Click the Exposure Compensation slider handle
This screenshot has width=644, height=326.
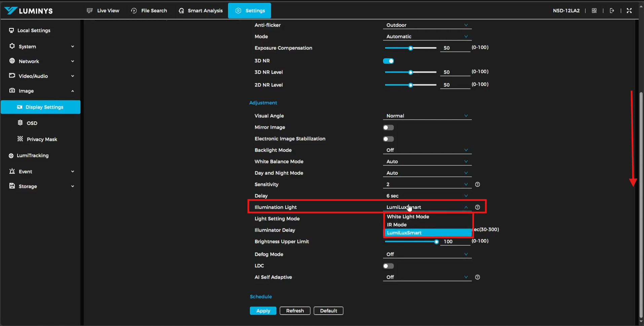(411, 48)
